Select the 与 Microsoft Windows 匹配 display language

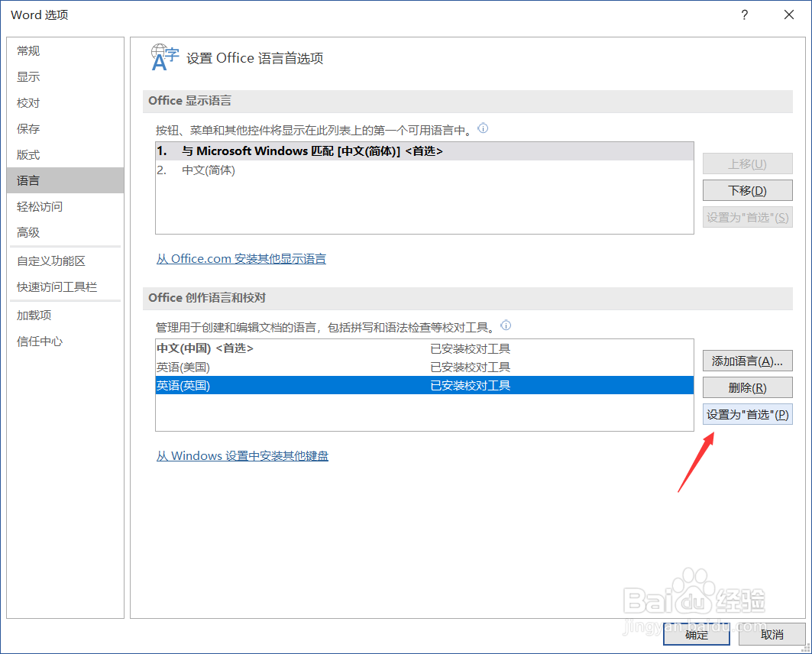point(424,151)
